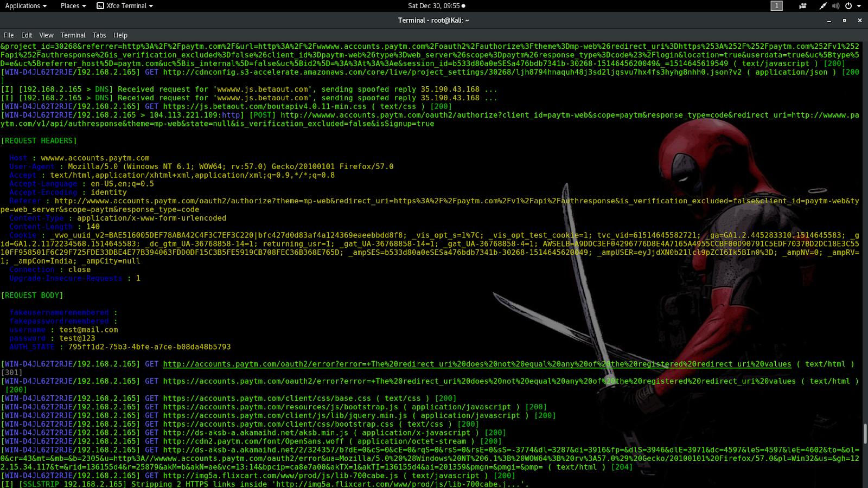Minimize the terminal window

(x=829, y=21)
